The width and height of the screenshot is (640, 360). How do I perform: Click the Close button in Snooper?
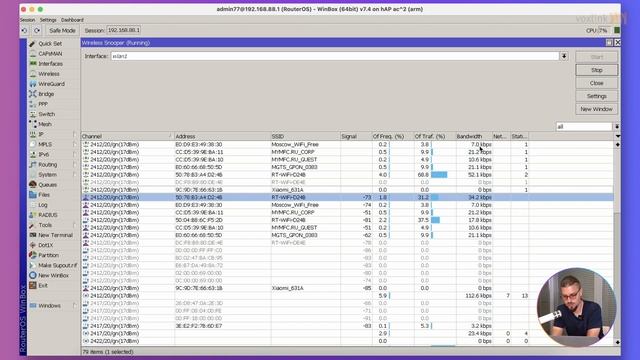coord(596,83)
